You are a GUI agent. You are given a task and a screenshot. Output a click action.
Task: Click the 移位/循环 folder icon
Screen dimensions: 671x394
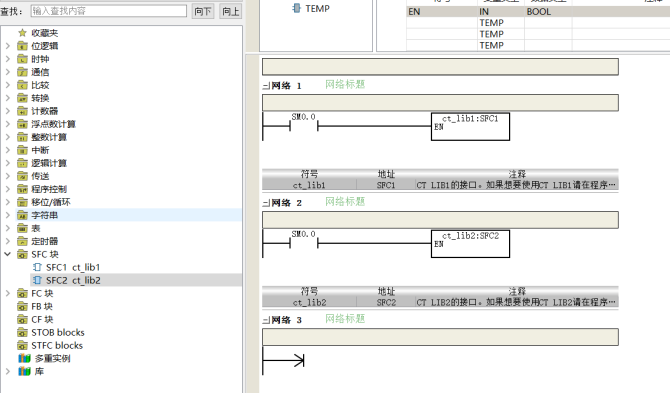pyautogui.click(x=22, y=202)
